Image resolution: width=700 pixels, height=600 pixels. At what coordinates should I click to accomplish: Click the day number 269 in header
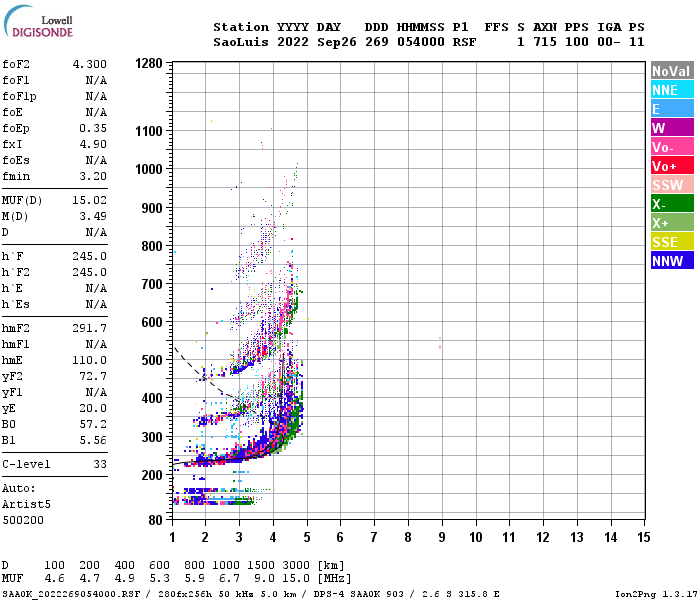[x=377, y=42]
